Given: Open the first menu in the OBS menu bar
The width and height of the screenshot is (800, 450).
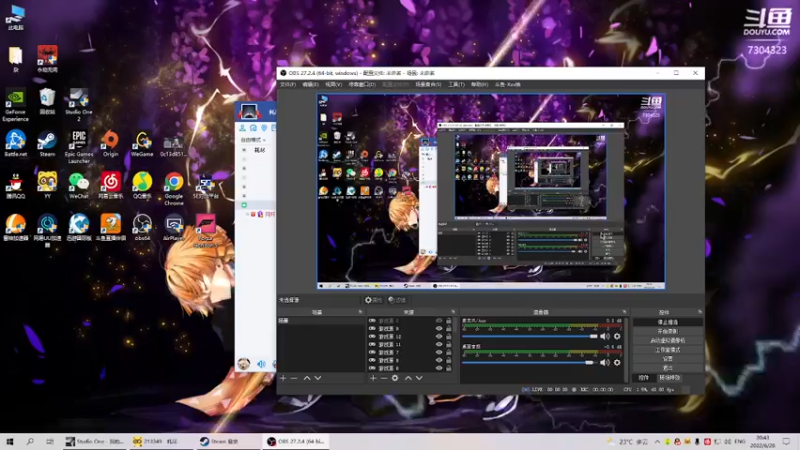Looking at the screenshot, I should pos(288,84).
